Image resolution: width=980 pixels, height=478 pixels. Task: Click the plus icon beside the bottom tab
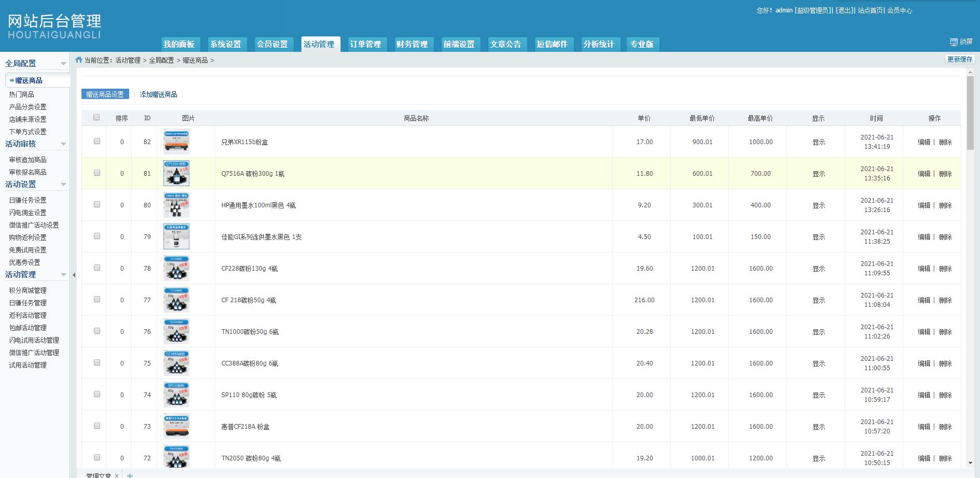[130, 475]
